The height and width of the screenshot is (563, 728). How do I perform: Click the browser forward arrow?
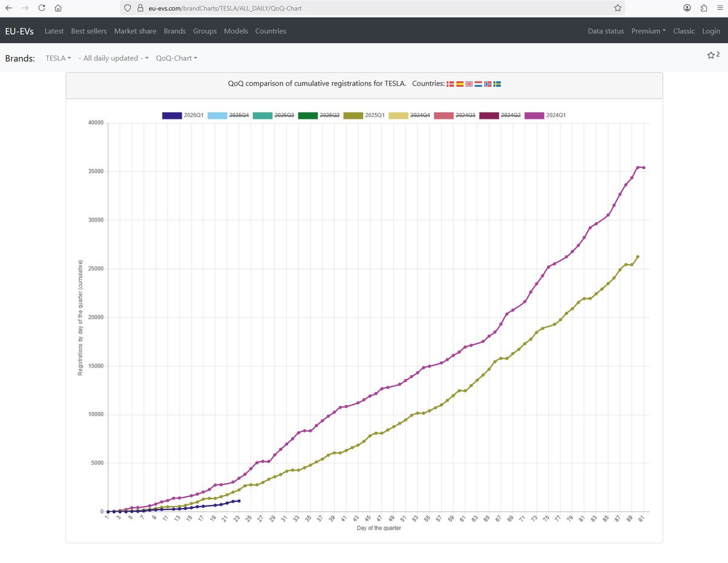point(25,8)
